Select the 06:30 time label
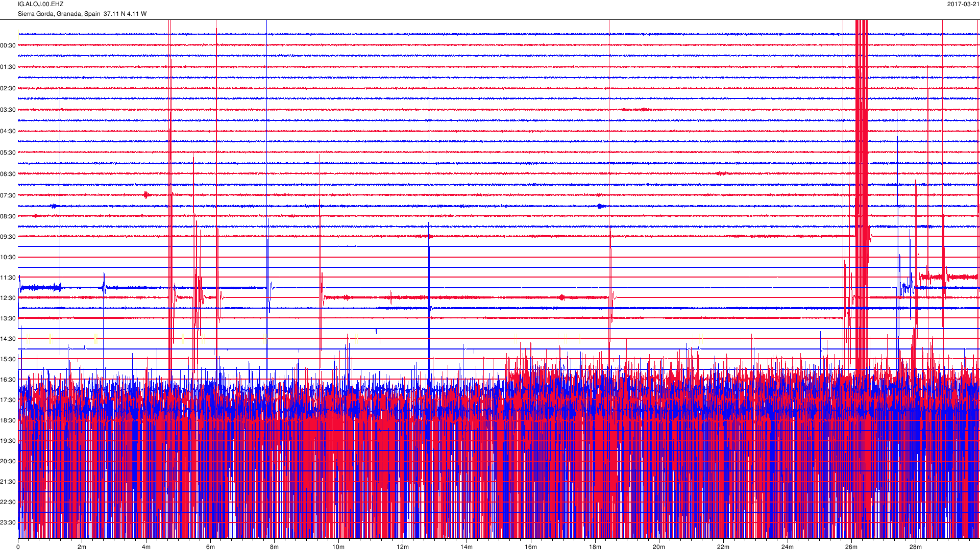980x551 pixels. 8,174
